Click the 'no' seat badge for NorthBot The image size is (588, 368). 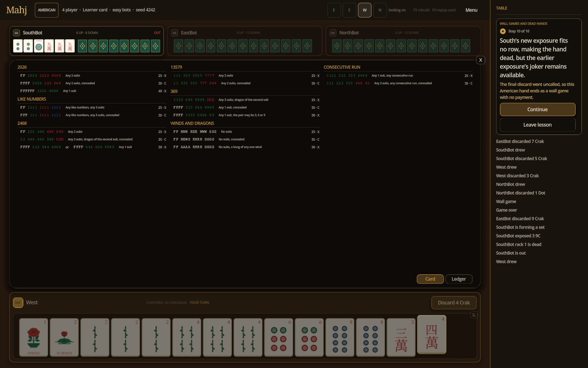333,33
